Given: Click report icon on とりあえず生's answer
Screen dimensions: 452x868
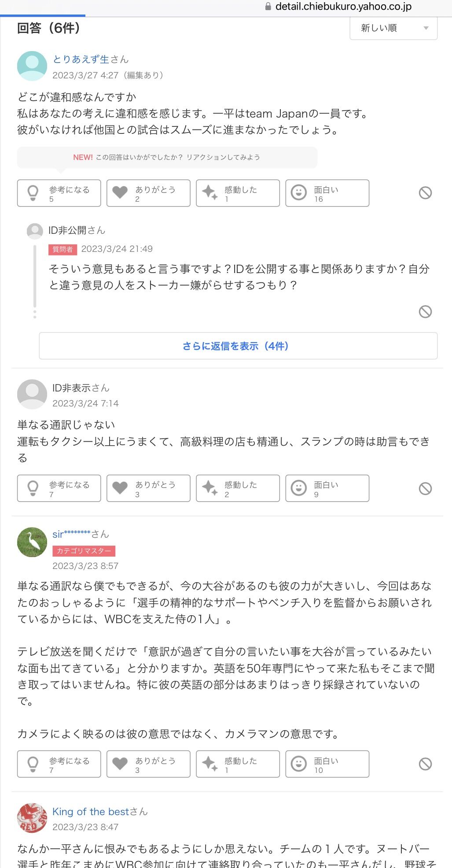Looking at the screenshot, I should pyautogui.click(x=425, y=193).
